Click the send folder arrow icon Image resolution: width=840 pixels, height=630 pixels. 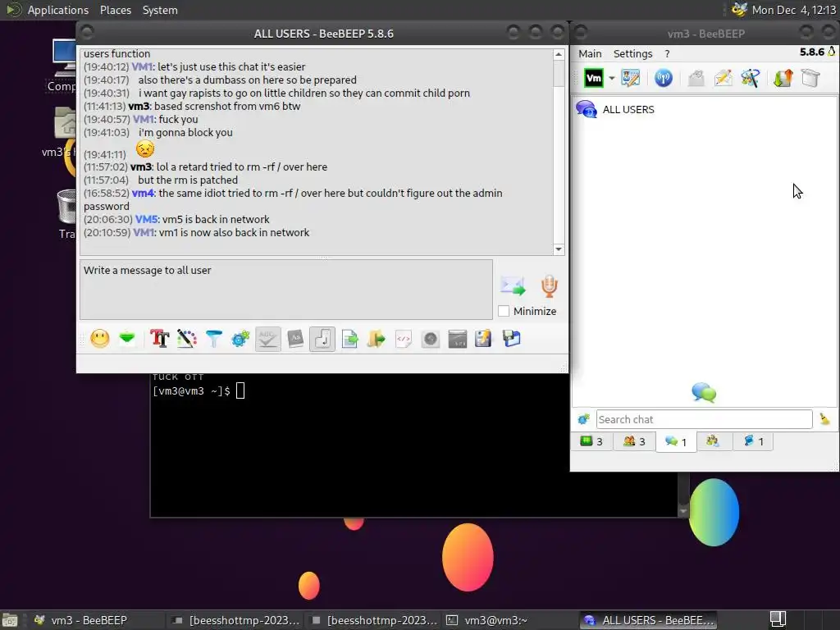pyautogui.click(x=376, y=339)
